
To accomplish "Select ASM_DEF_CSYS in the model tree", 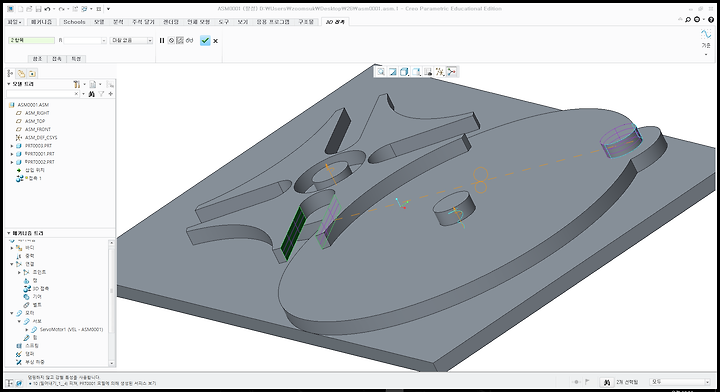I will click(x=41, y=138).
